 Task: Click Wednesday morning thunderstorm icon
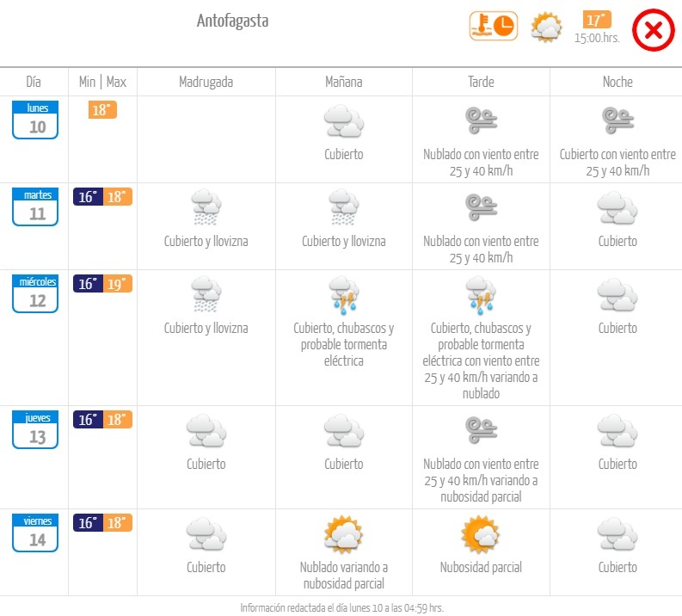[344, 295]
